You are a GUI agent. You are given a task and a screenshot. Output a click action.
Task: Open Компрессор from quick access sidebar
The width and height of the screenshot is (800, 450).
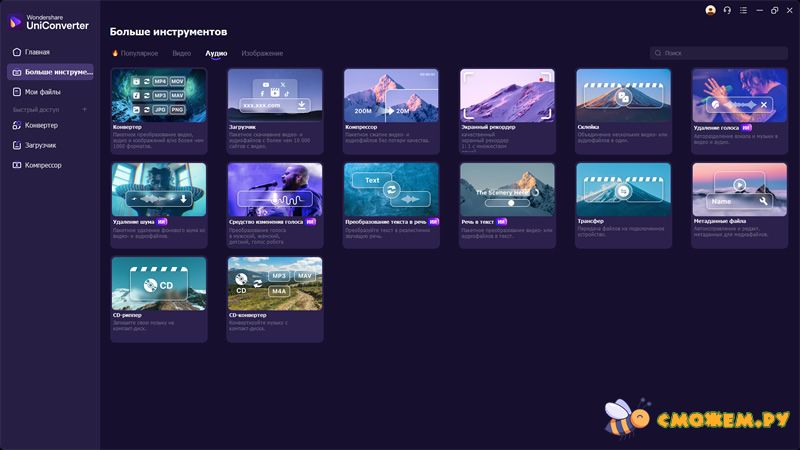[43, 165]
